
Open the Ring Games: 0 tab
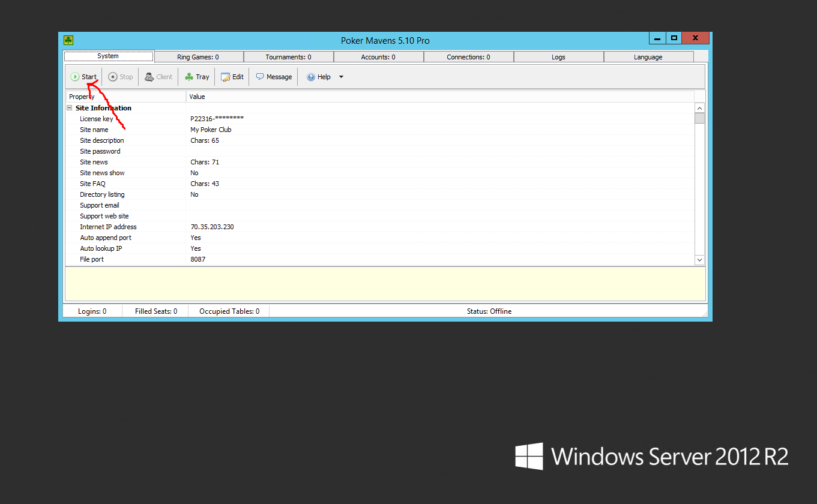(198, 57)
